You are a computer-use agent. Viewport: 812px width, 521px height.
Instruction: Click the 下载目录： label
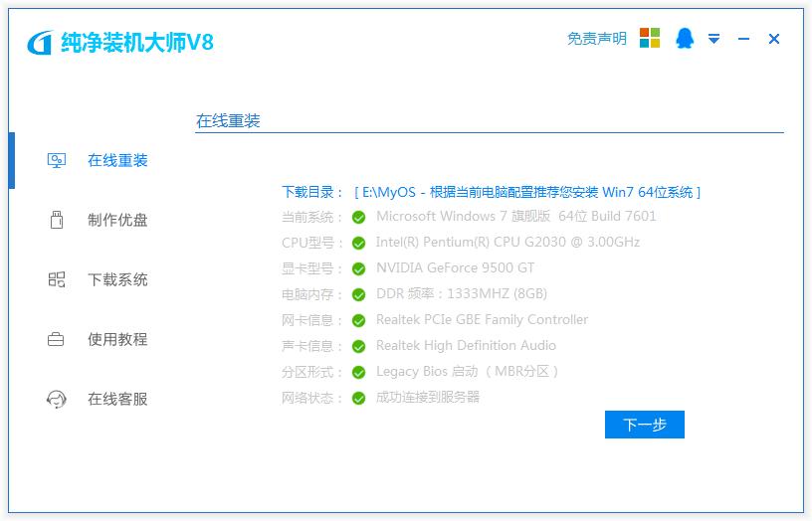[312, 193]
